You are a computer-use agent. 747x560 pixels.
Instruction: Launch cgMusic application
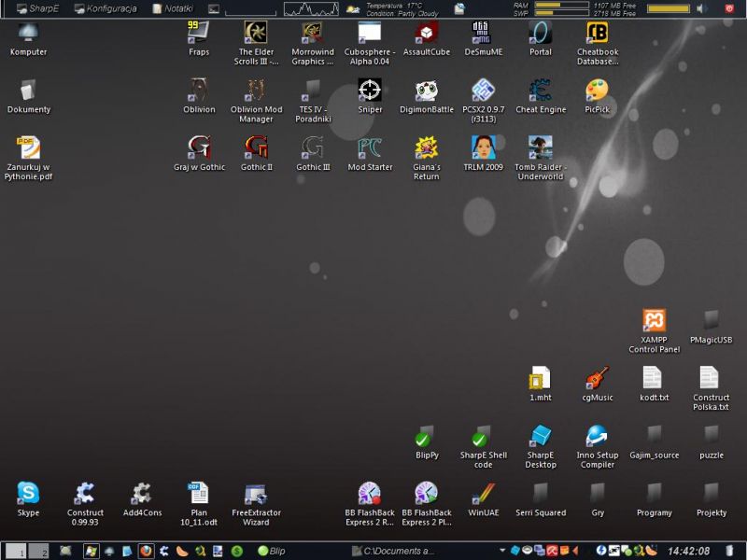(x=597, y=384)
